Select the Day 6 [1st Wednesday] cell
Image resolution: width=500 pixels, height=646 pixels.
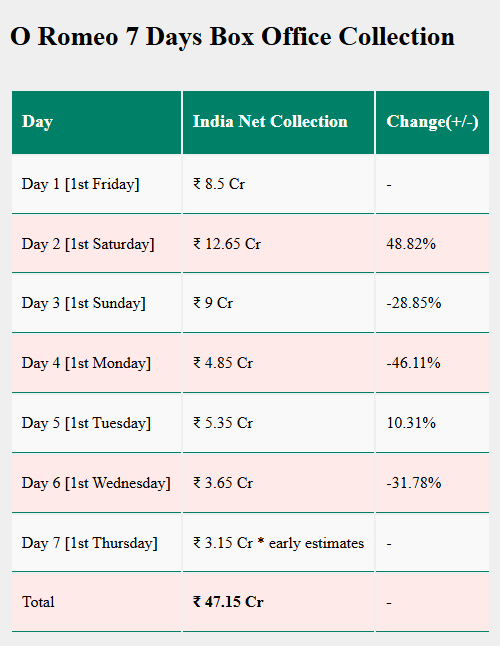(96, 483)
